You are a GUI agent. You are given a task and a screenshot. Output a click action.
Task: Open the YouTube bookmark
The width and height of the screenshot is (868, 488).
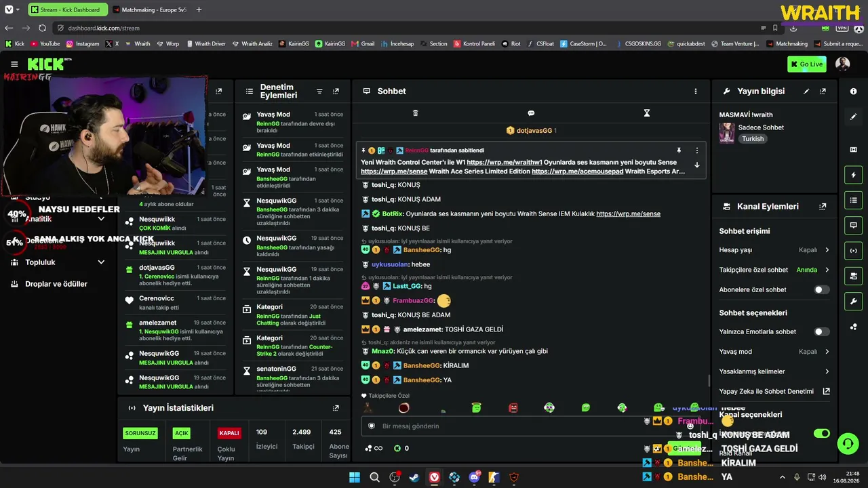click(x=45, y=43)
